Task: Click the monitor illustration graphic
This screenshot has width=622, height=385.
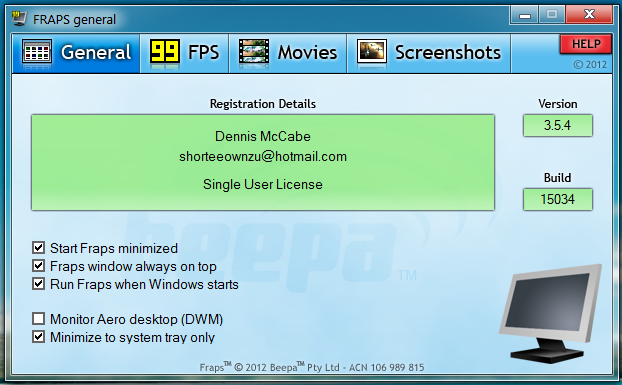Action: tap(551, 314)
